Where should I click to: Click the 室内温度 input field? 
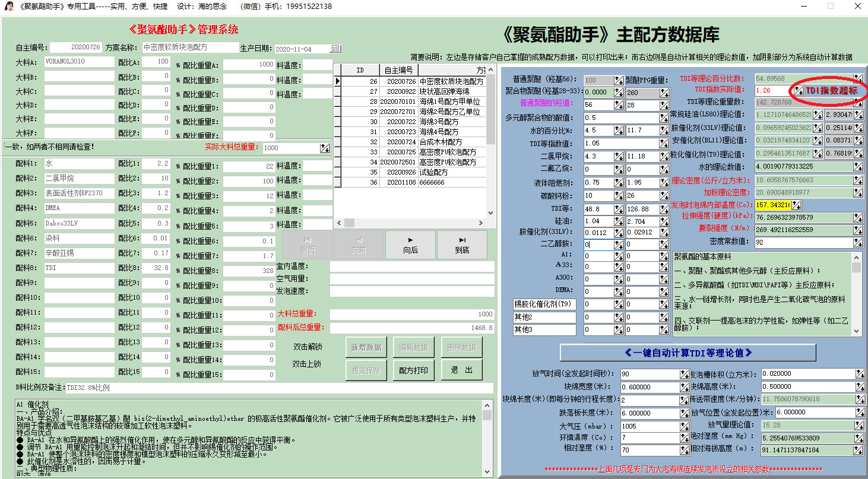(x=412, y=267)
